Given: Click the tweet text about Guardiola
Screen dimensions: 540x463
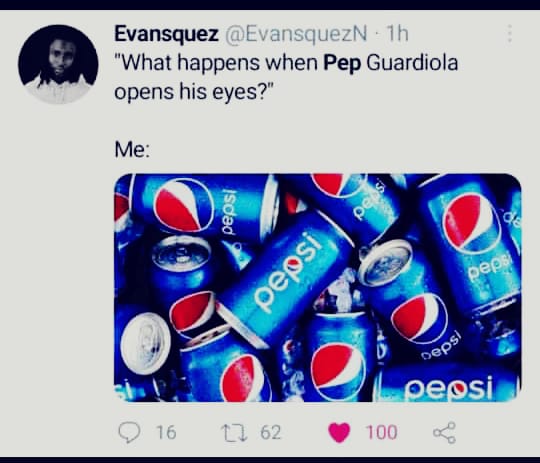Looking at the screenshot, I should click(x=286, y=78).
